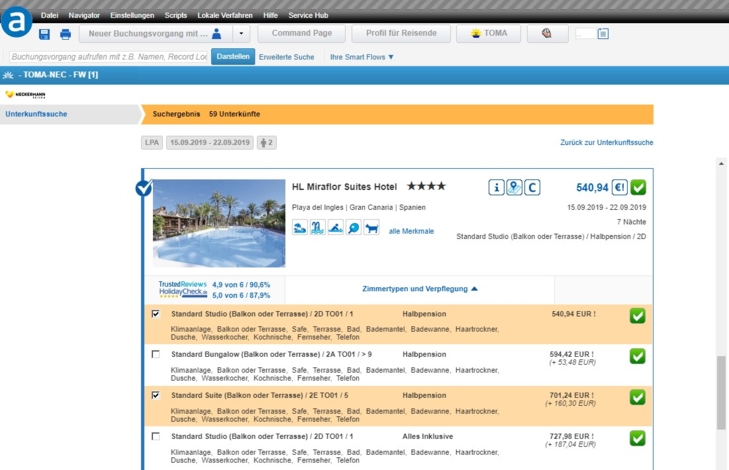Open the Service Hub menu
Image resolution: width=729 pixels, height=470 pixels.
coord(308,15)
